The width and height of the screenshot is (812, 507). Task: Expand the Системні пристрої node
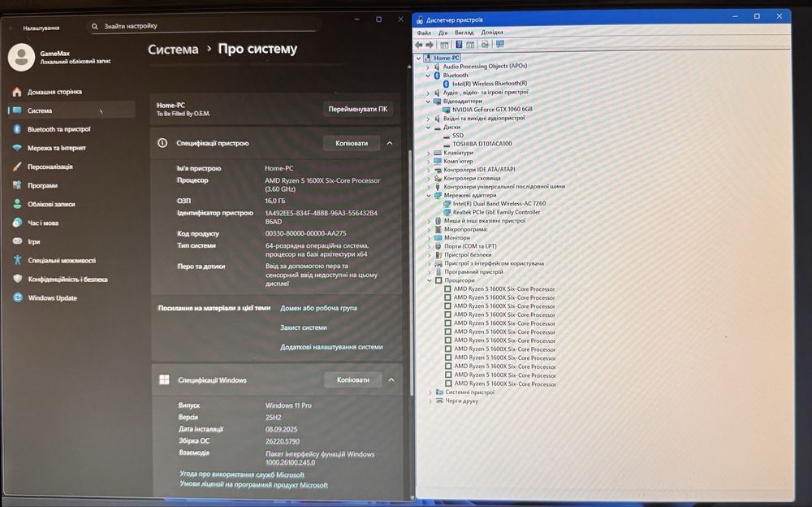(x=430, y=392)
